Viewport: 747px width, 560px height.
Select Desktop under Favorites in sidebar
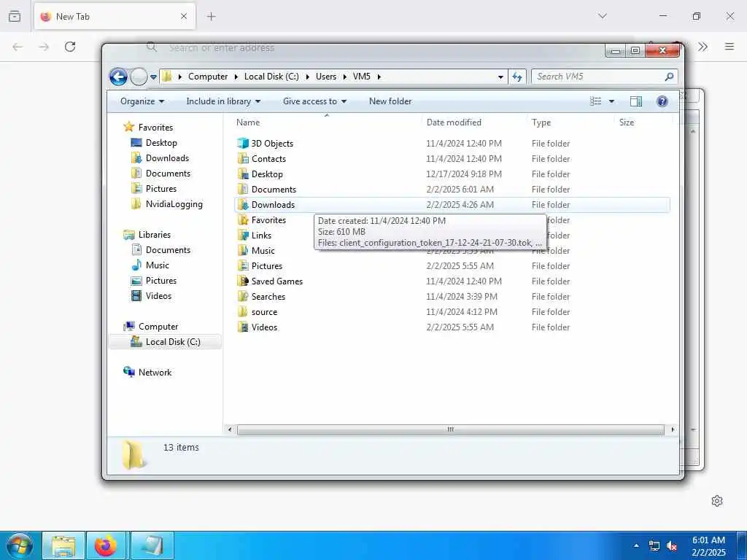pyautogui.click(x=154, y=142)
